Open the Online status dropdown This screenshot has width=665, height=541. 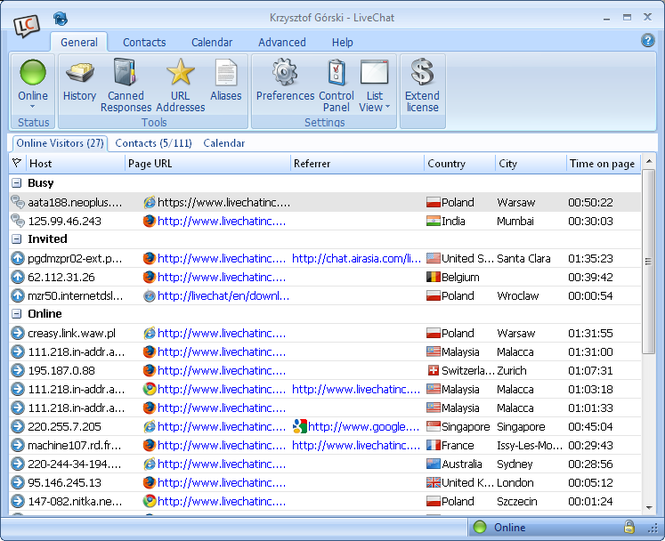pos(33,106)
